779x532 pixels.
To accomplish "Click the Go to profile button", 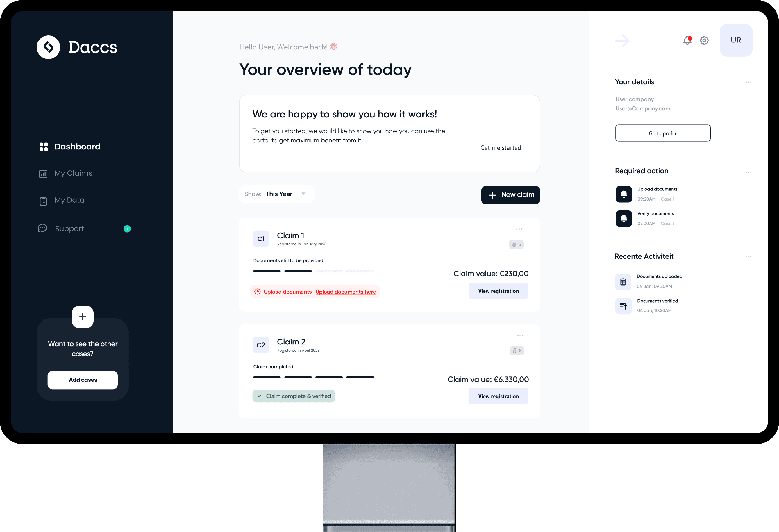I will pyautogui.click(x=663, y=133).
